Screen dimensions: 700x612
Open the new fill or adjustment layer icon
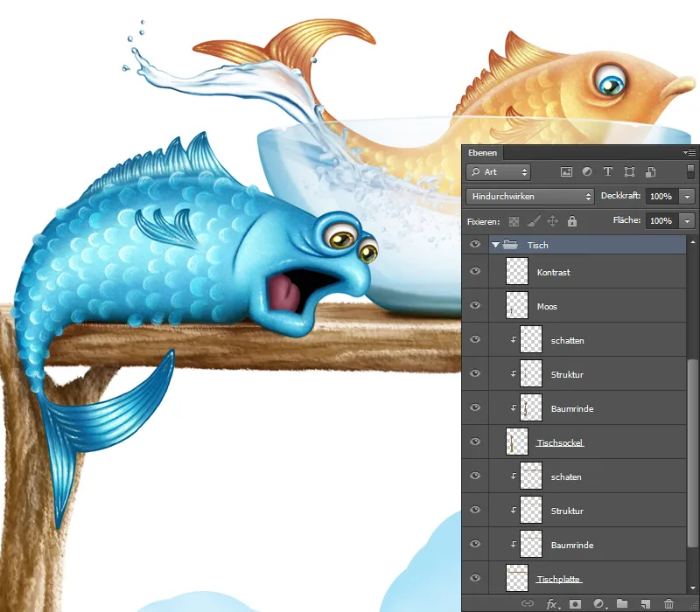pos(598,604)
